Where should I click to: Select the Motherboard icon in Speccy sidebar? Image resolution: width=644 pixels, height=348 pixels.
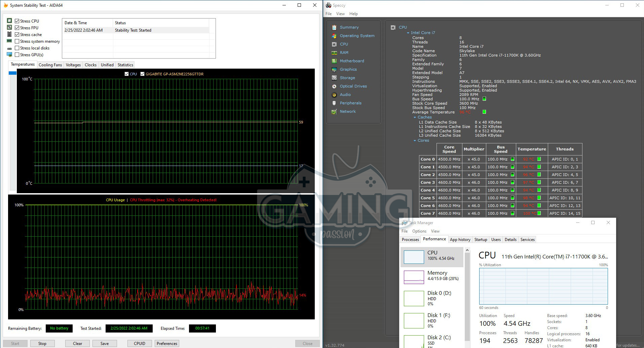(x=334, y=61)
